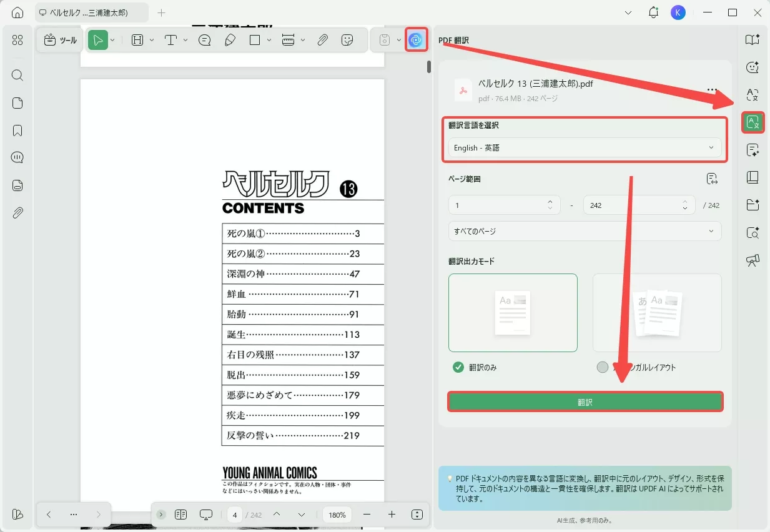This screenshot has height=532, width=770.
Task: Select the 翻訳のみ radio option
Action: point(458,367)
